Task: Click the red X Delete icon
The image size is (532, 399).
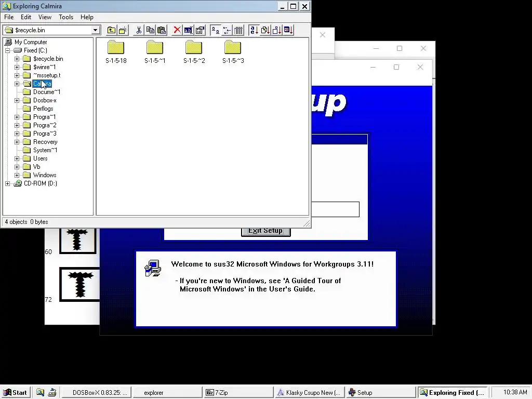Action: 177,30
